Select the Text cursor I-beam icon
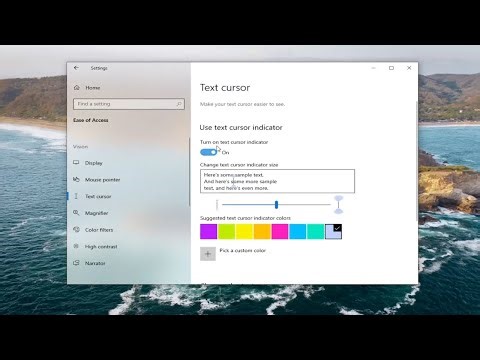Screen dimensions: 480x360 [76, 196]
